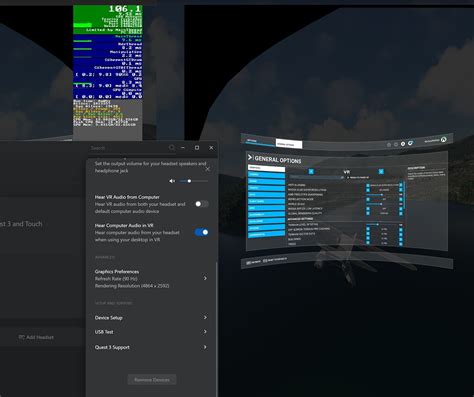Maximize the Oculus app window
The width and height of the screenshot is (474, 397).
click(x=197, y=147)
